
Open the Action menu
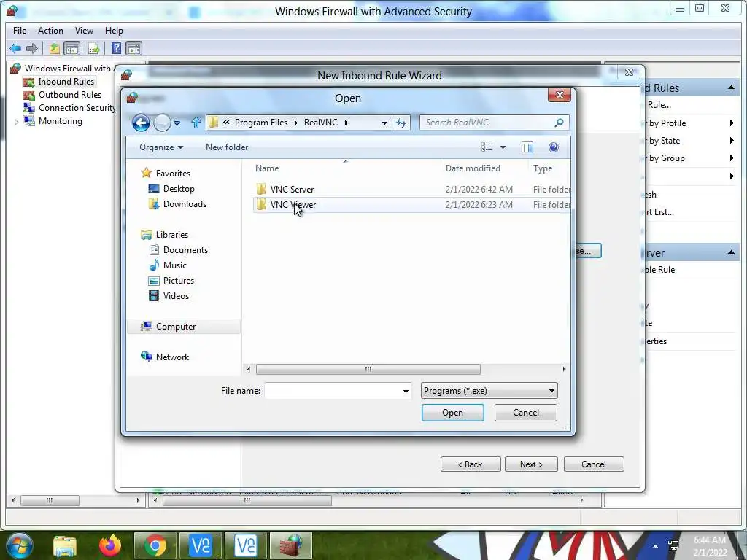click(50, 31)
